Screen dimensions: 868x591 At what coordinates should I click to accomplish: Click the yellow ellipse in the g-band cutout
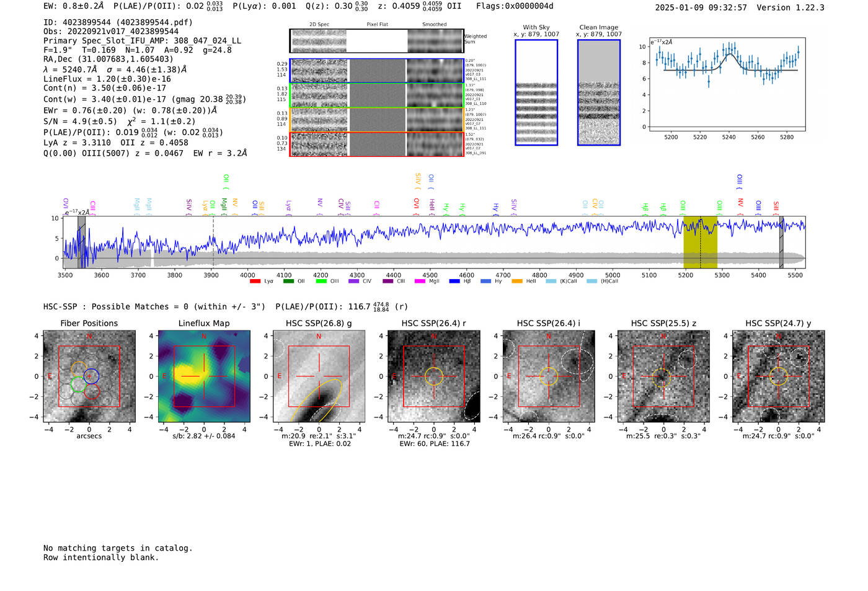(316, 401)
